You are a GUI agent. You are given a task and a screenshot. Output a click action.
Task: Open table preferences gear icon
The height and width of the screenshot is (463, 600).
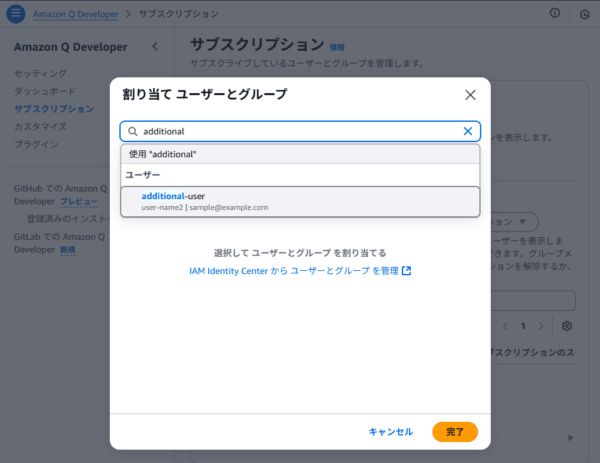coord(567,326)
